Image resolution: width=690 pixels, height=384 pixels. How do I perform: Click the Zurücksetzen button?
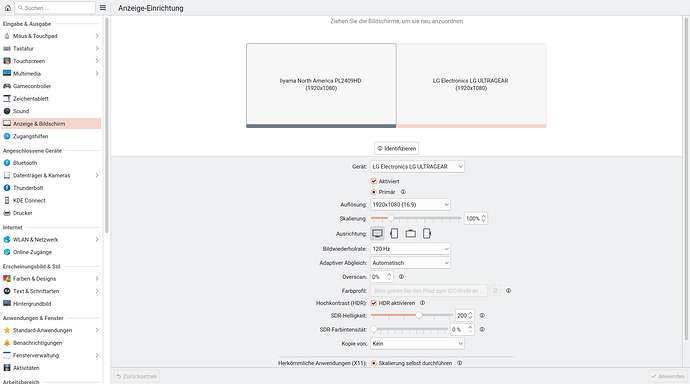tap(136, 377)
